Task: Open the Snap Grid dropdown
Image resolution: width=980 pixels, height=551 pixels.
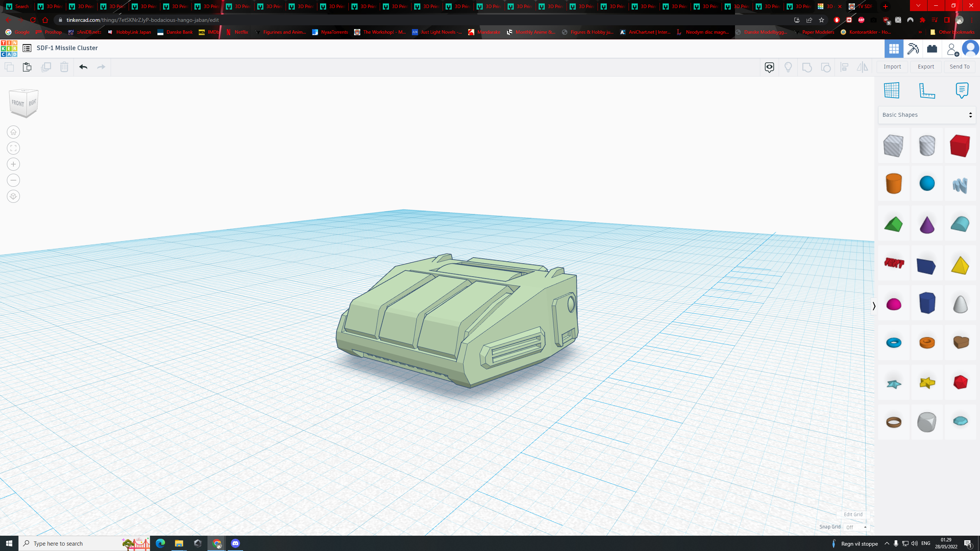Action: click(x=856, y=527)
